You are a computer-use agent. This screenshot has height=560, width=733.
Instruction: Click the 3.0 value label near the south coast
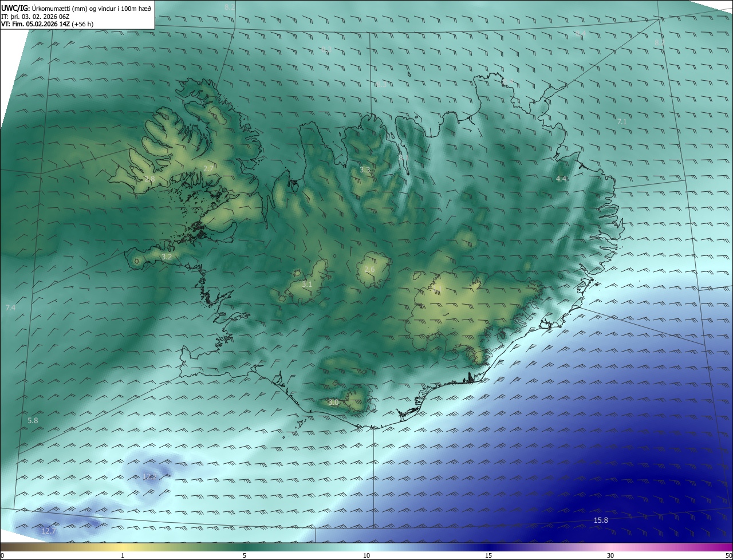pyautogui.click(x=333, y=403)
